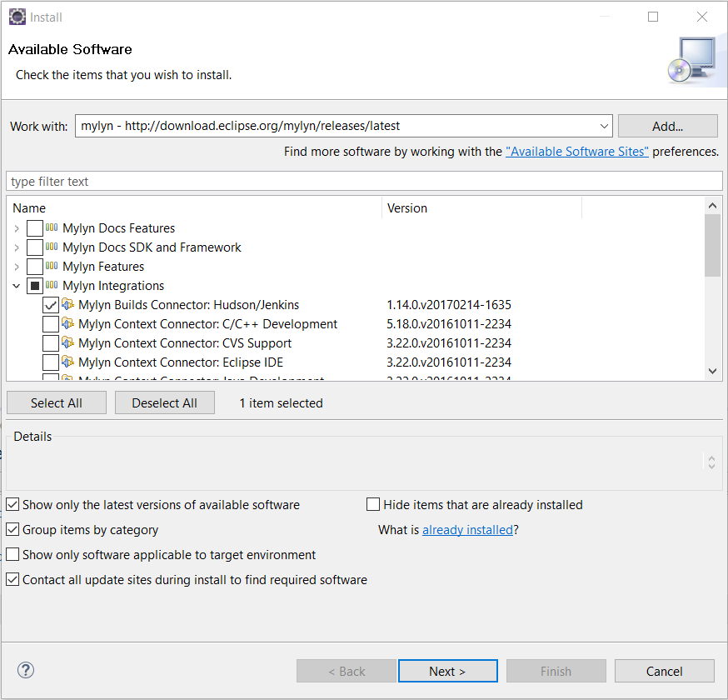Click the CVS Support connector feature icon
This screenshot has height=700, width=728.
67,342
